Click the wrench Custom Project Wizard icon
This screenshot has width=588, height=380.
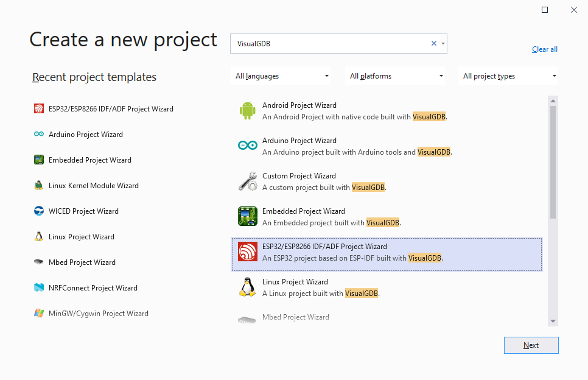point(248,181)
